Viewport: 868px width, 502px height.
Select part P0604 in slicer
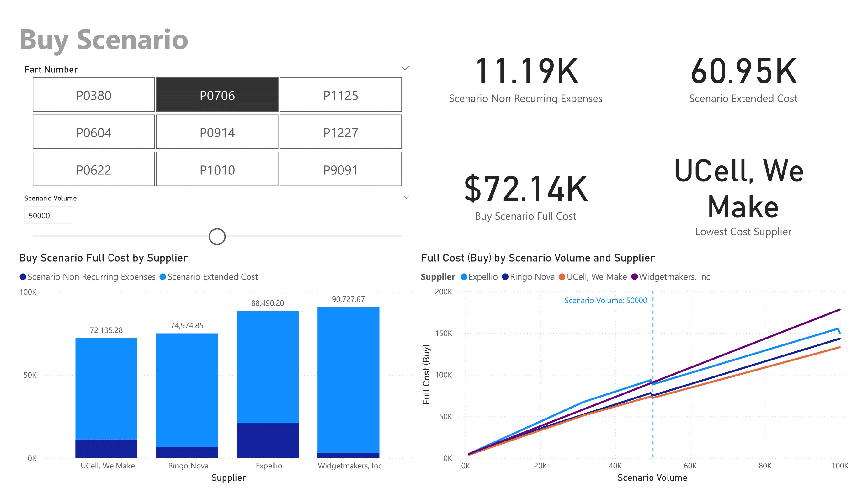[x=94, y=132]
